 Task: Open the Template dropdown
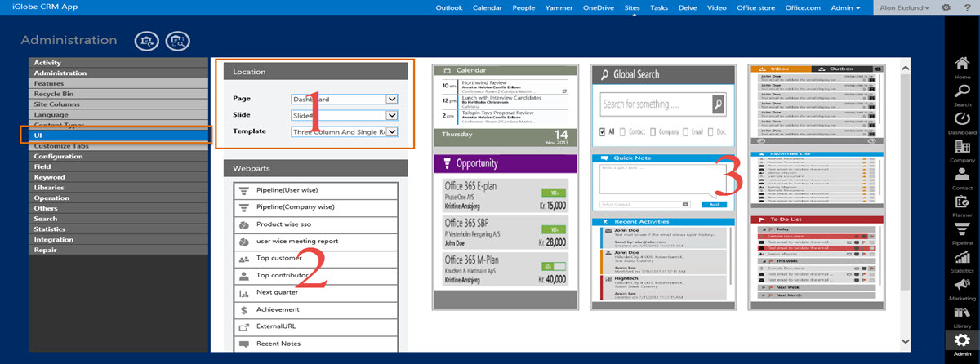pos(345,131)
